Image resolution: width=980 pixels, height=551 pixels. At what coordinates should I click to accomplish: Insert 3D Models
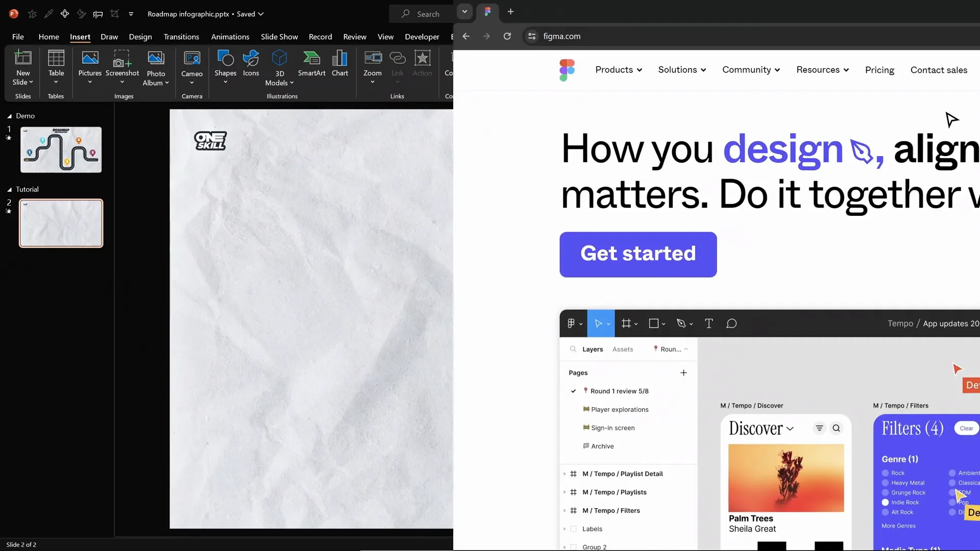click(x=279, y=68)
